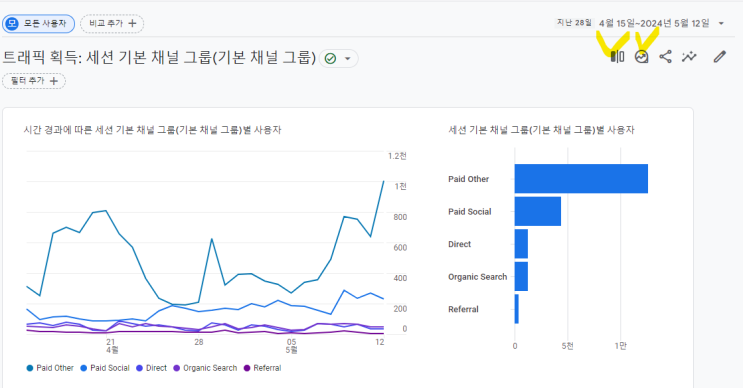Screen dimensions: 743x388
Task: Open the add to dashboard chart icon
Action: click(x=641, y=57)
